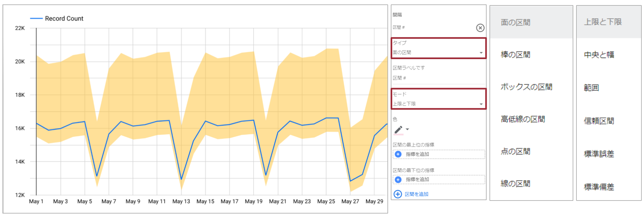Open the タイプ dropdown showing 面の区間

pyautogui.click(x=438, y=52)
